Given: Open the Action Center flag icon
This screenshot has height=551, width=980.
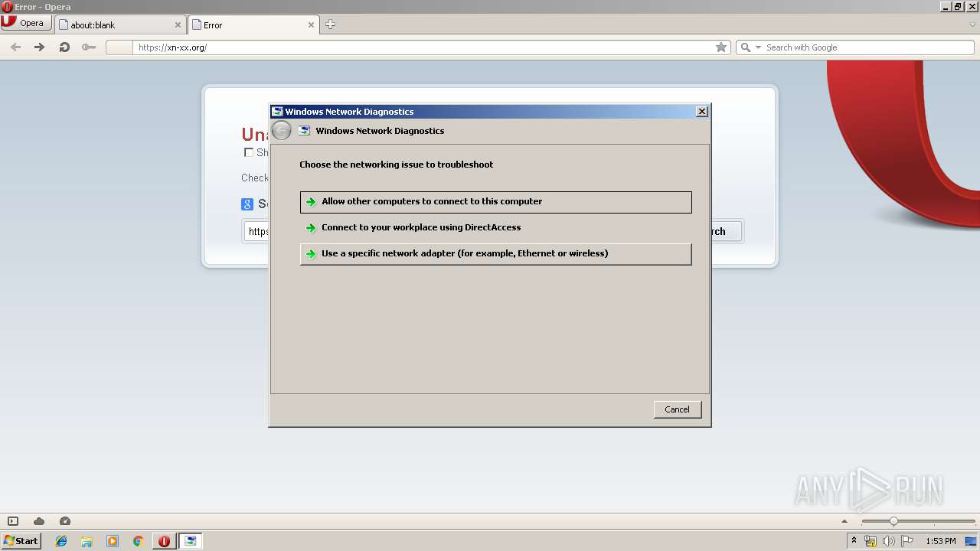Looking at the screenshot, I should [907, 541].
